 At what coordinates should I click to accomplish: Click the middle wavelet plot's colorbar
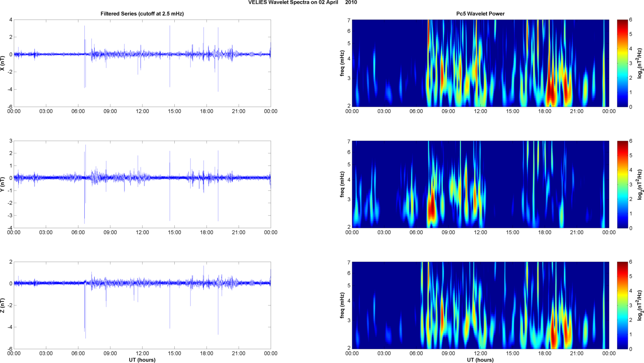pos(622,184)
